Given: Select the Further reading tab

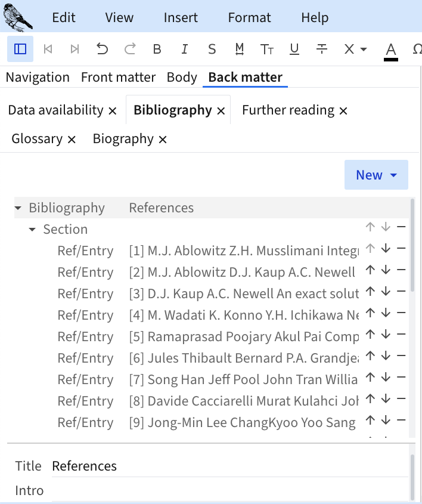Looking at the screenshot, I should [x=288, y=110].
